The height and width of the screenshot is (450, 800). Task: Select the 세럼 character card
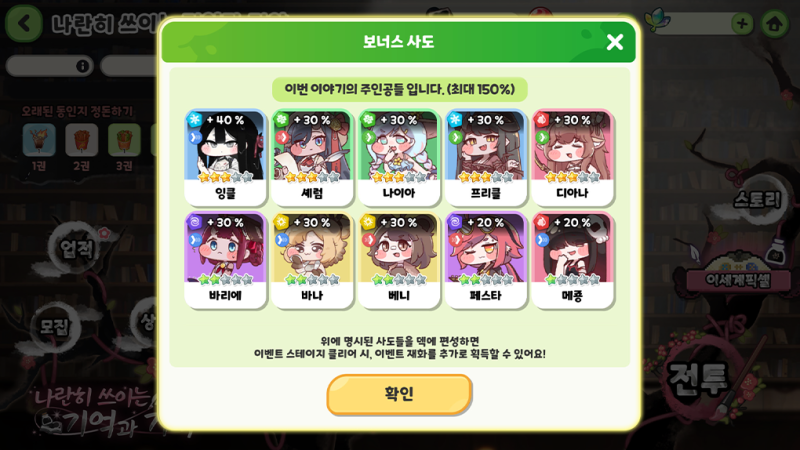(312, 157)
